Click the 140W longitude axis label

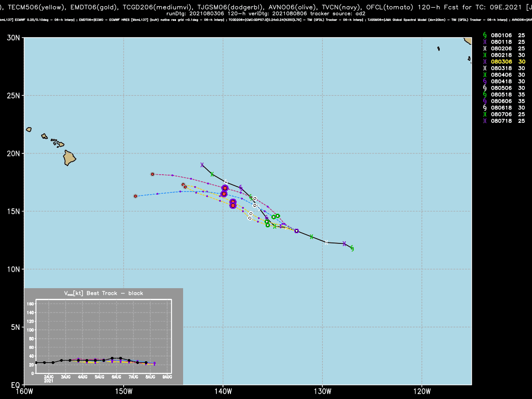click(223, 391)
